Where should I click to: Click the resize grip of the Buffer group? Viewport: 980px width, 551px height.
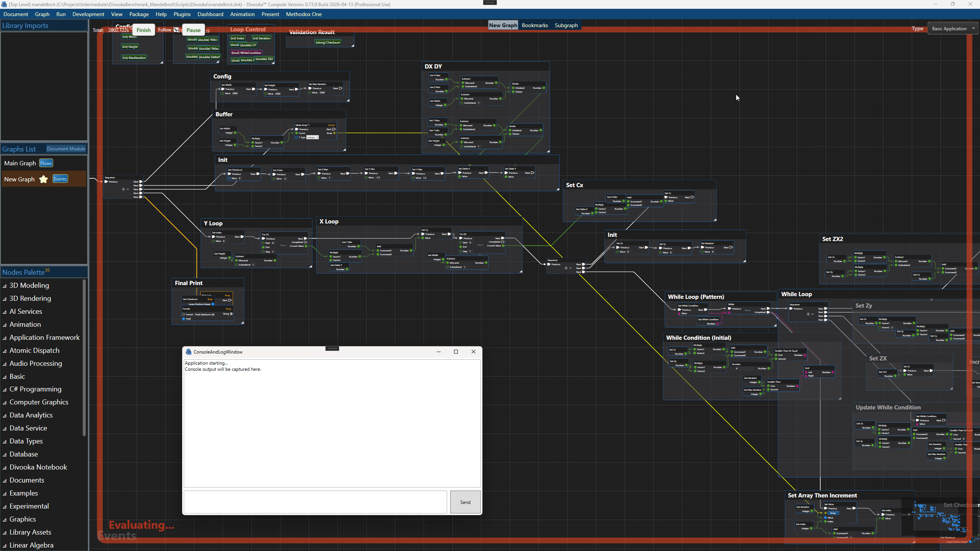345,150
